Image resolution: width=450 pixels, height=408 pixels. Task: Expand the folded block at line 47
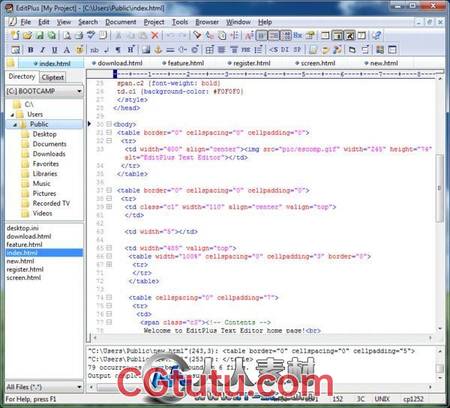click(109, 264)
